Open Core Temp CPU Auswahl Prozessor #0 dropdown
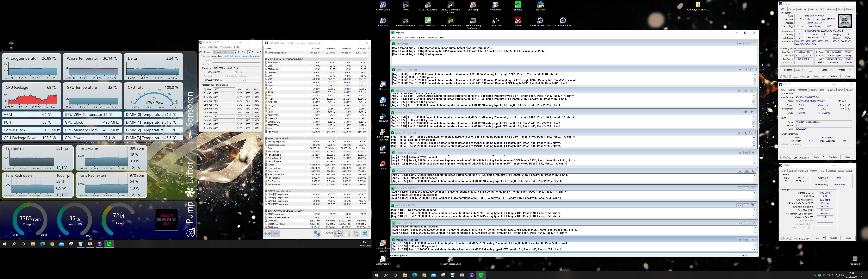Viewport: 868px width, 279px height. (x=223, y=52)
